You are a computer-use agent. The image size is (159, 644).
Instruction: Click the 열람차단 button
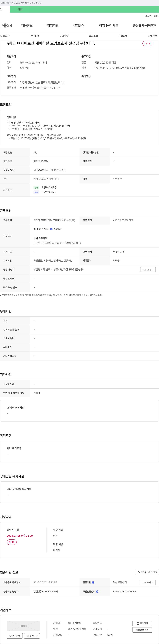[x=32, y=636]
